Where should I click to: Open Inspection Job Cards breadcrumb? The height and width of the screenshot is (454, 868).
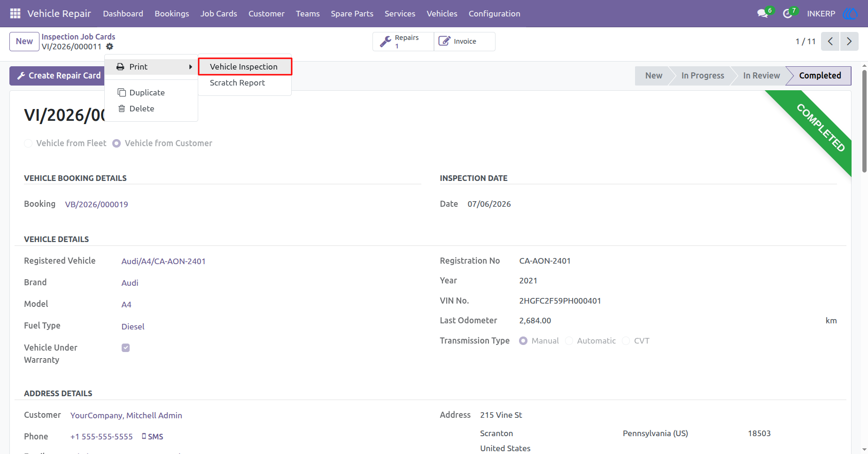click(78, 37)
